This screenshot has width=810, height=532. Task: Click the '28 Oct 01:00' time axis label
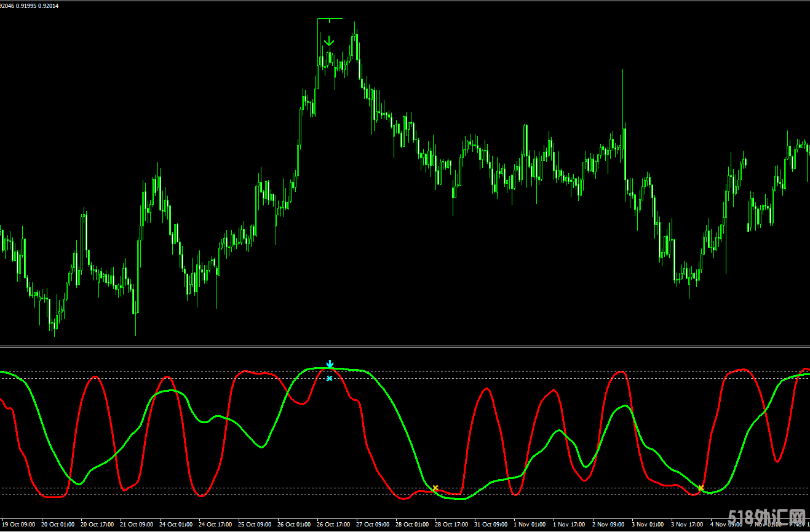(412, 525)
